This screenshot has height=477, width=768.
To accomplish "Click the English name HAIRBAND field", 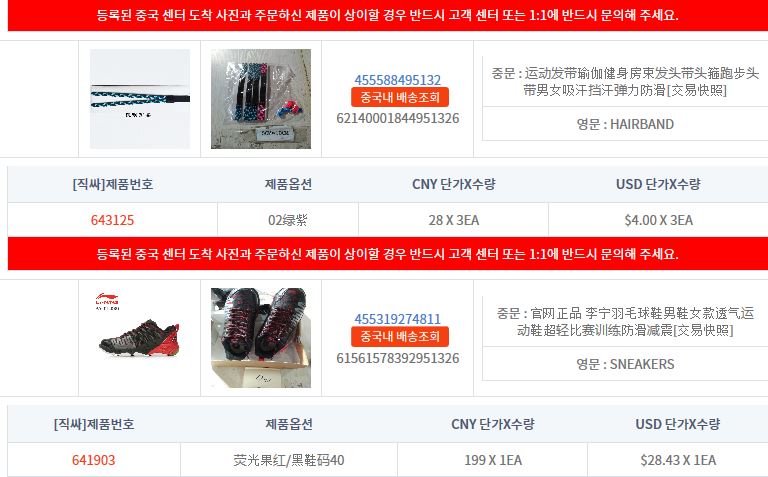I will 625,124.
